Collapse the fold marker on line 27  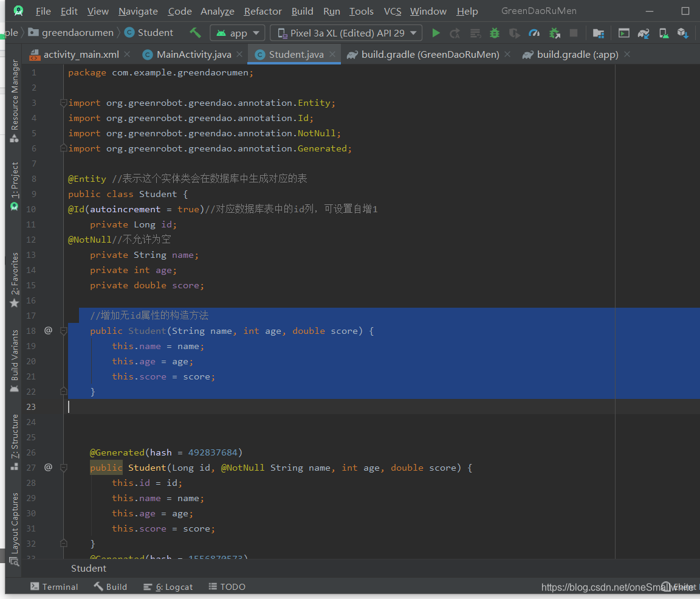coord(63,468)
